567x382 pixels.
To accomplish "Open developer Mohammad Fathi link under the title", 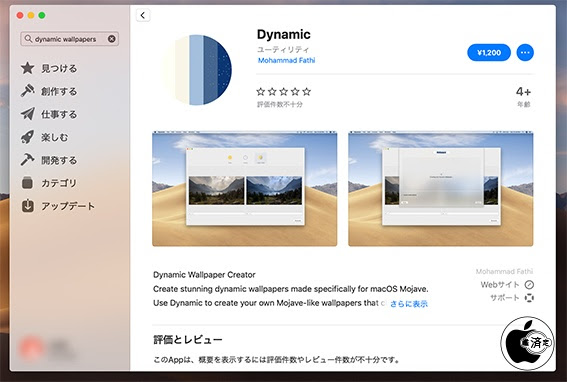I will 286,60.
